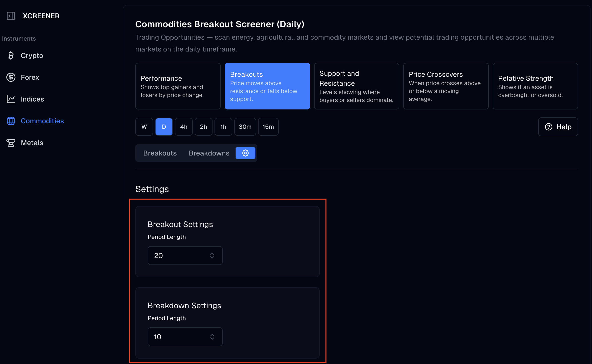
Task: Select the 4h timeframe
Action: coord(184,127)
